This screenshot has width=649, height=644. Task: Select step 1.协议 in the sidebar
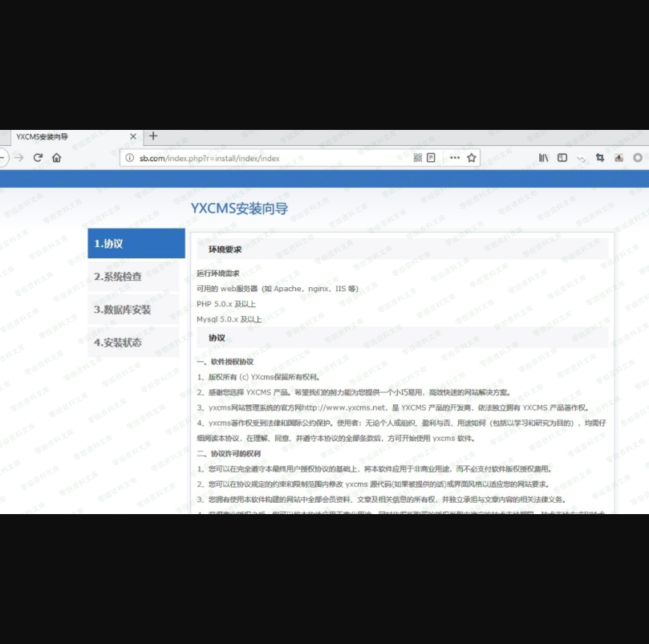136,244
